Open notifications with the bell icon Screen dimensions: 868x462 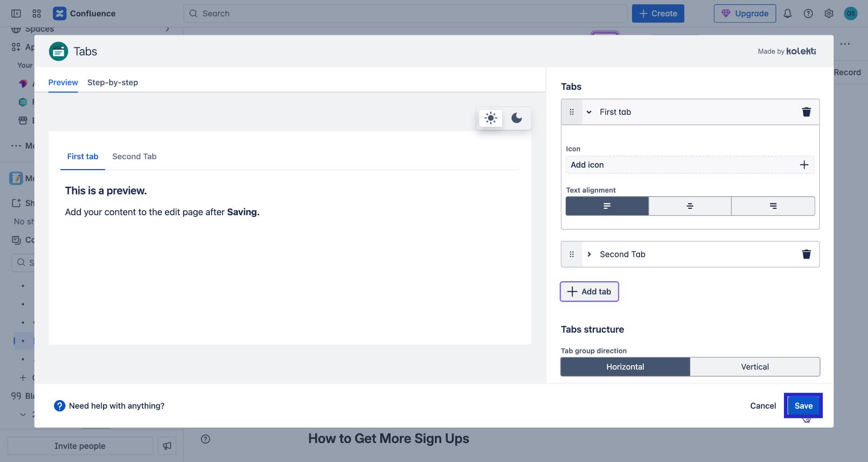pos(788,13)
